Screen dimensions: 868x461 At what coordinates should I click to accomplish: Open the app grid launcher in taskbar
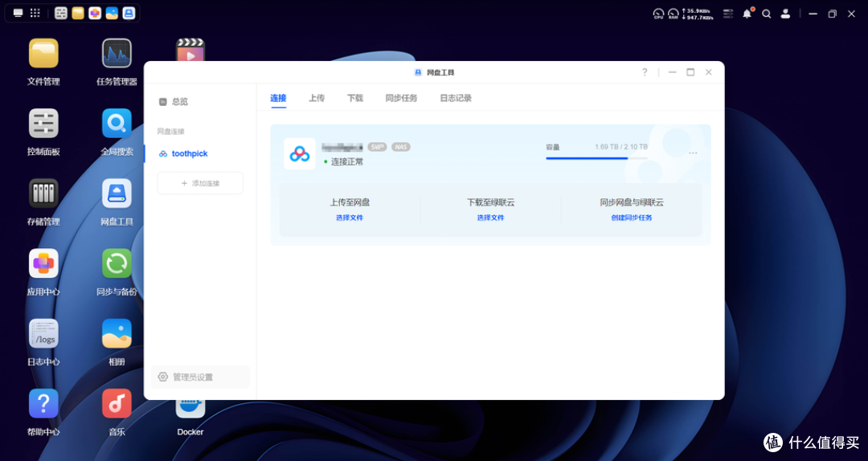point(35,13)
